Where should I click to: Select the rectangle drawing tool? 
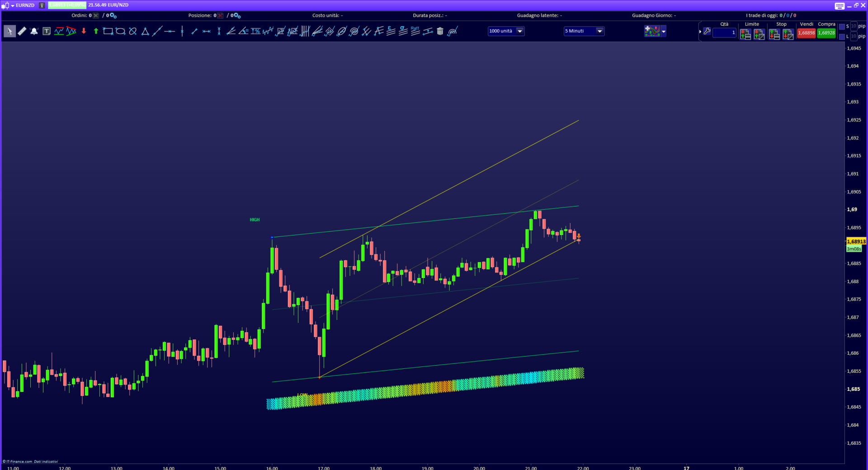point(108,31)
